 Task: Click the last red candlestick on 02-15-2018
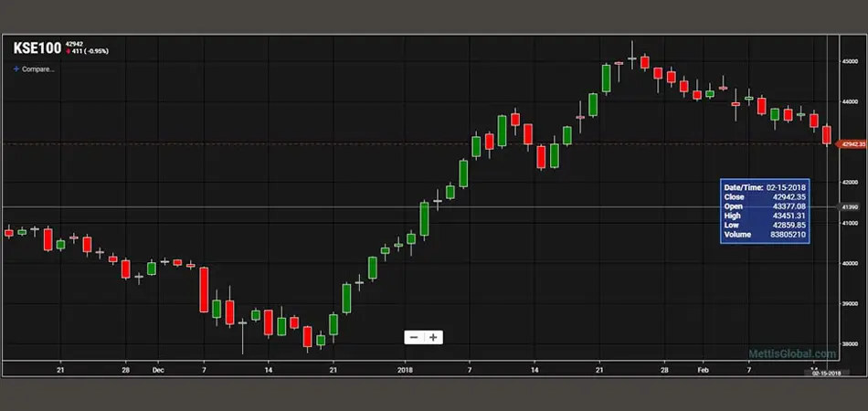tap(827, 135)
